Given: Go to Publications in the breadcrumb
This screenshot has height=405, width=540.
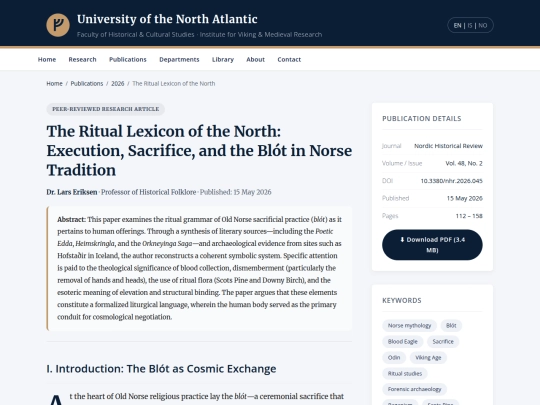Looking at the screenshot, I should pos(87,83).
